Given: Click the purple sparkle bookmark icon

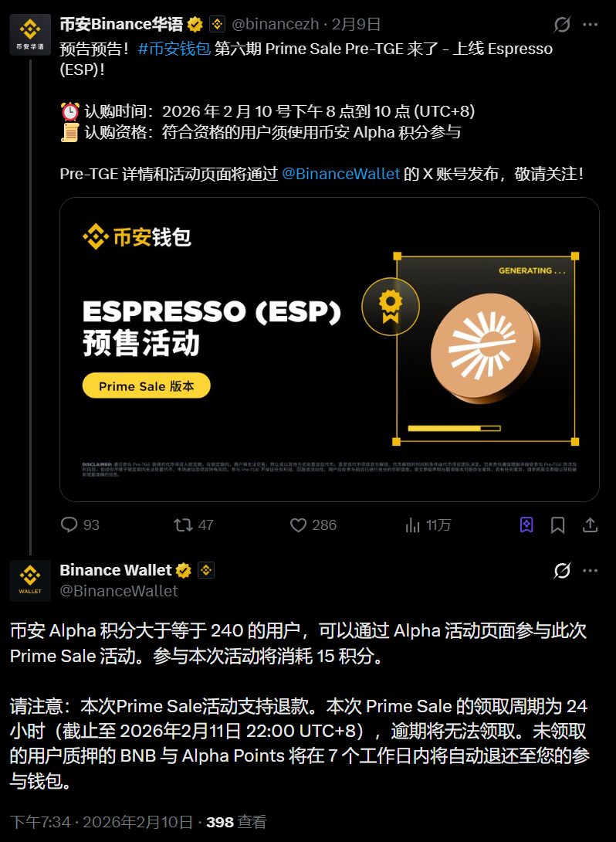Looking at the screenshot, I should coord(526,525).
